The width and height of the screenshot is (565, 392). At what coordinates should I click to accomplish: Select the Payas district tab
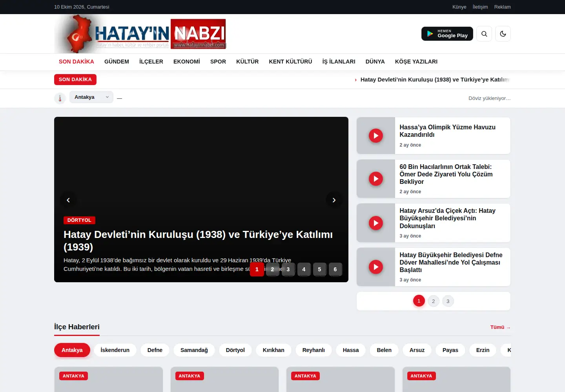450,350
